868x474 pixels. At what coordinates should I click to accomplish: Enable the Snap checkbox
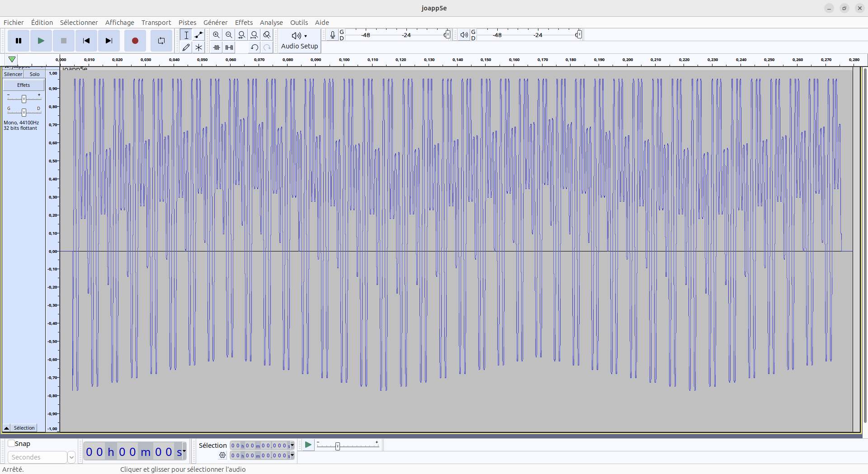(11, 444)
